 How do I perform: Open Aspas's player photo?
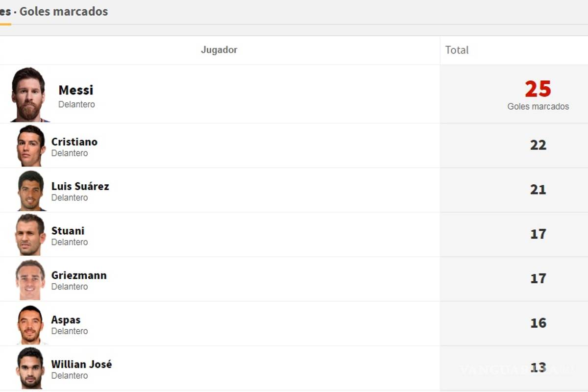(x=30, y=324)
